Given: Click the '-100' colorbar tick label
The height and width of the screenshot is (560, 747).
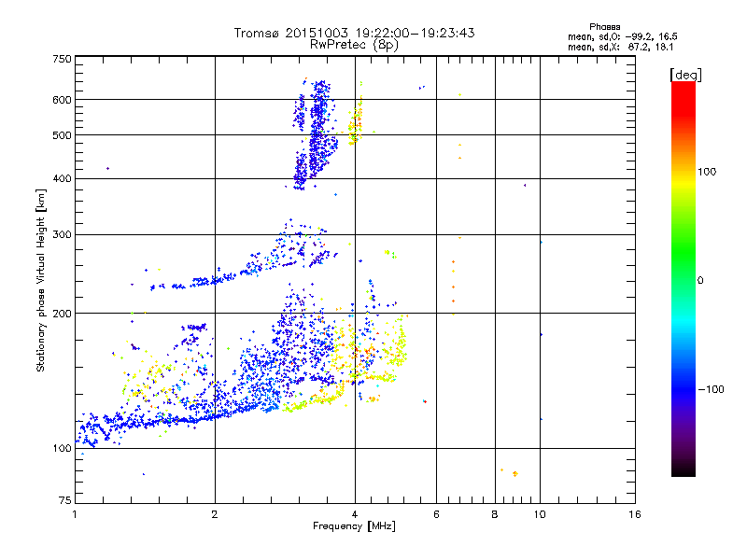Looking at the screenshot, I should pyautogui.click(x=711, y=389).
